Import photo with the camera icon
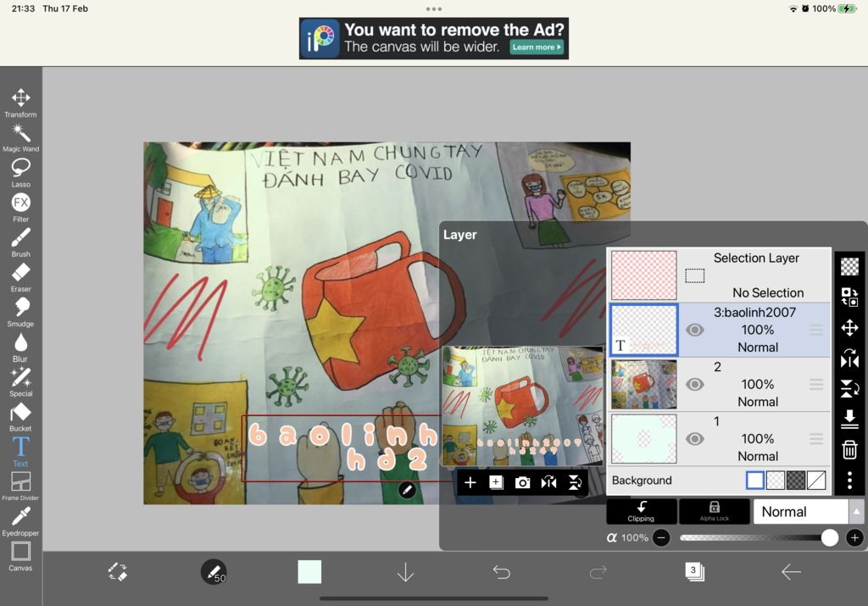The height and width of the screenshot is (606, 868). coord(522,482)
